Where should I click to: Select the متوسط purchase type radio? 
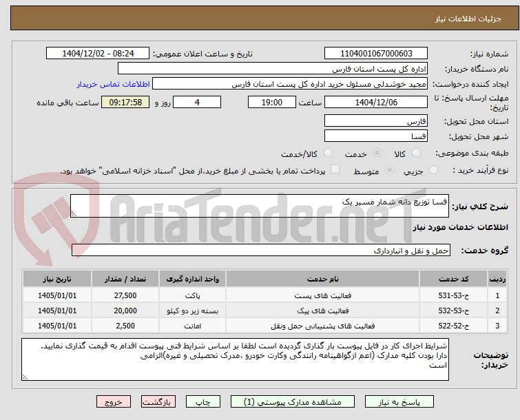[389, 170]
